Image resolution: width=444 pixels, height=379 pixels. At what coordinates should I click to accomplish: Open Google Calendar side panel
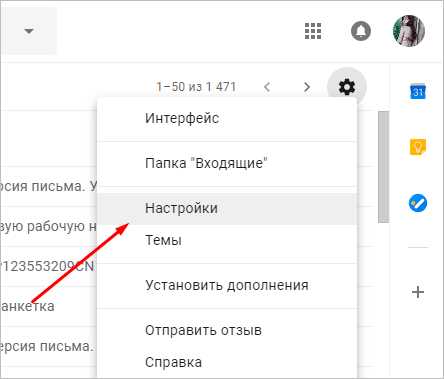[x=418, y=91]
